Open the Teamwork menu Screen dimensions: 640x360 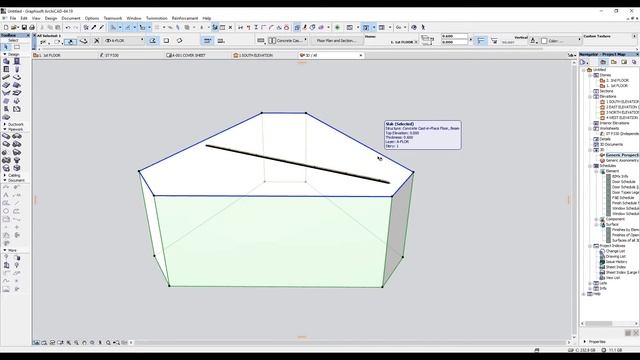(x=113, y=18)
